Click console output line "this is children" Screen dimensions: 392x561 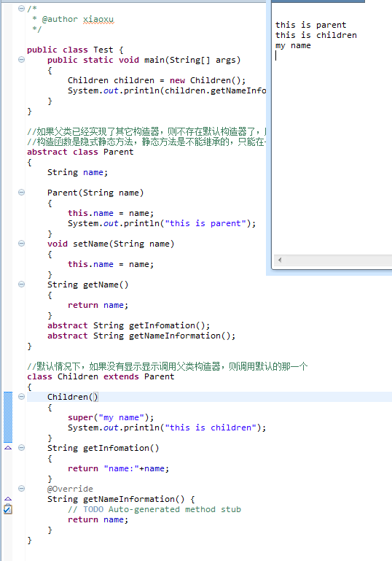click(316, 35)
